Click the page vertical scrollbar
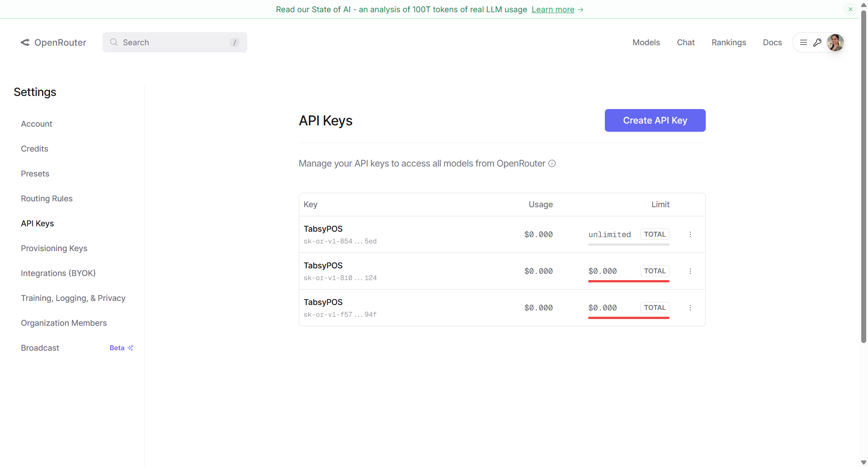Image resolution: width=868 pixels, height=467 pixels. [863, 176]
